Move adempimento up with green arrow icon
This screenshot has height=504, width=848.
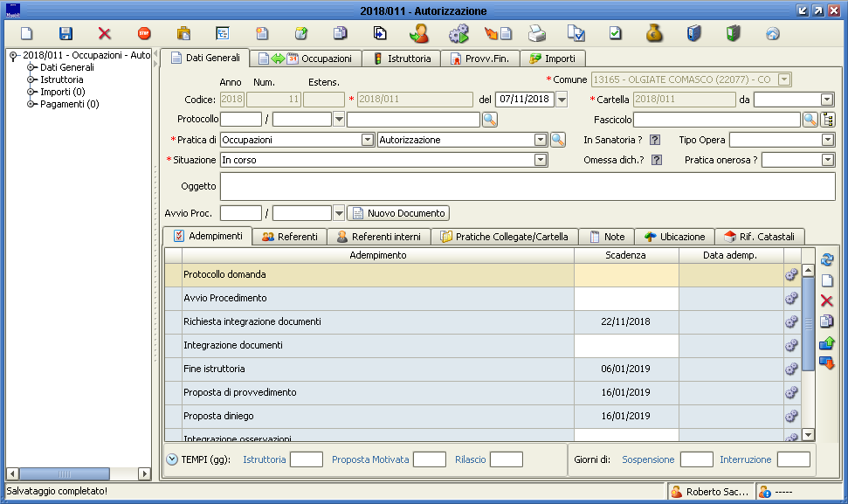(x=827, y=342)
